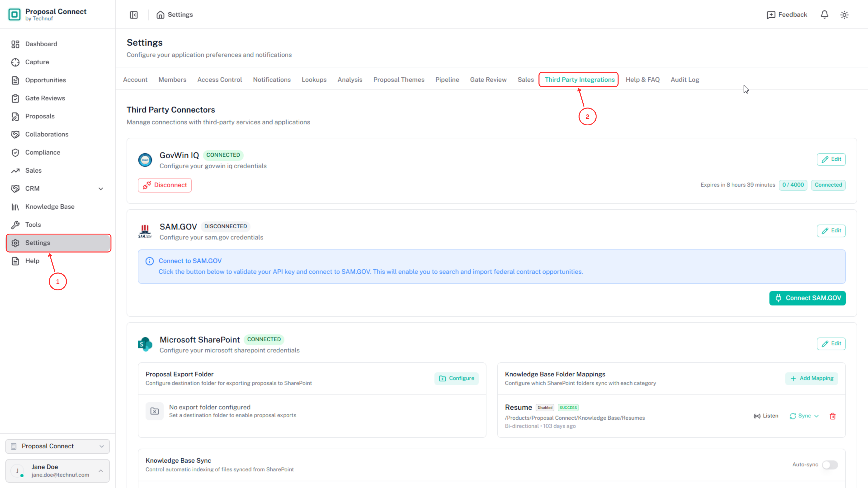
Task: Click the SAM.GOV logo
Action: coord(145,231)
